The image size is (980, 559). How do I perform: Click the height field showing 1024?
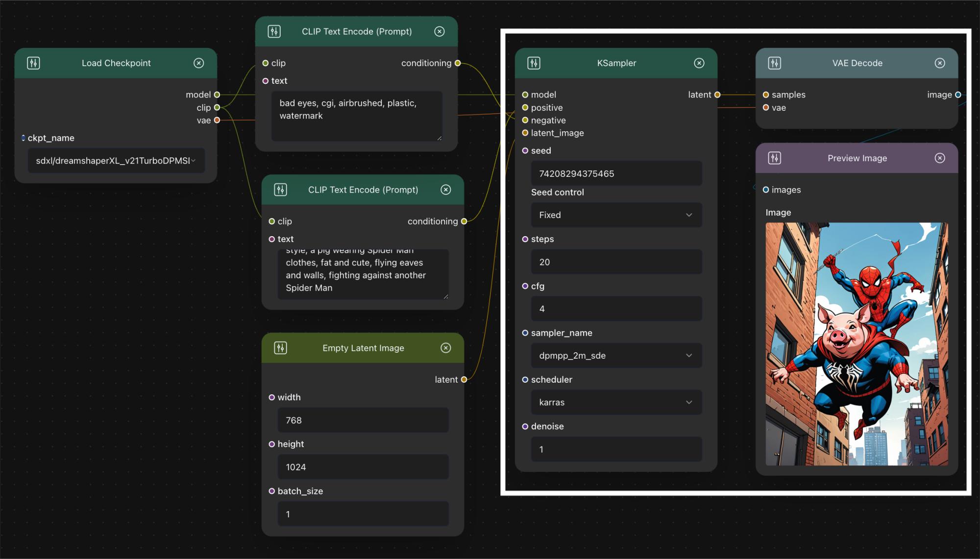coord(363,467)
